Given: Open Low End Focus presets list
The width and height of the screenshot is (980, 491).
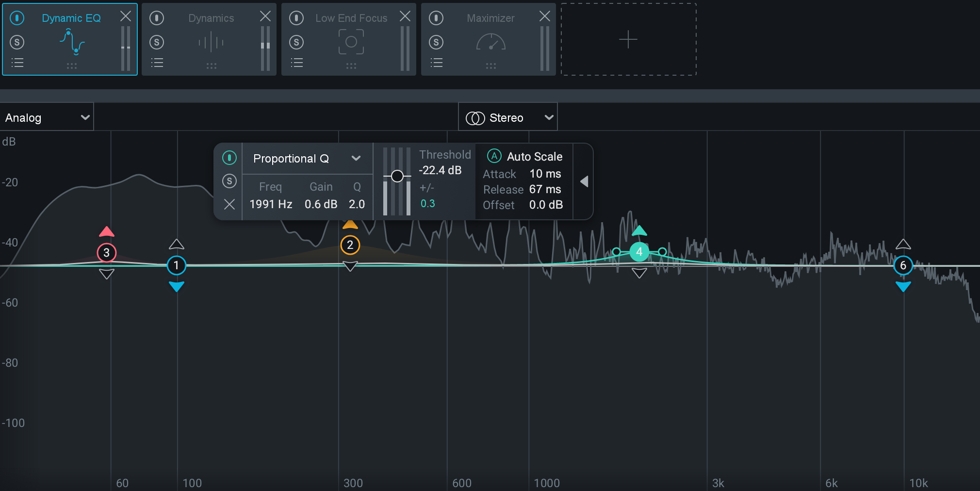Looking at the screenshot, I should tap(297, 63).
